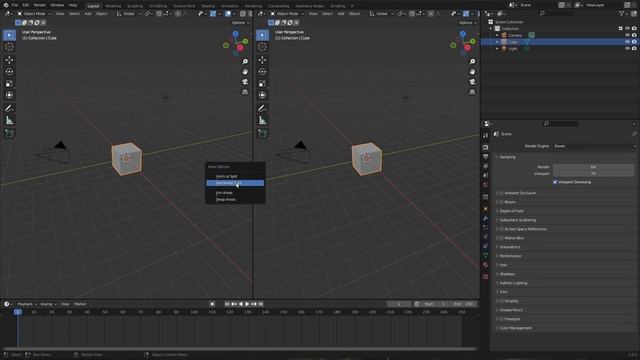Click pan hand icon in left viewport
The image size is (640, 360).
tap(245, 71)
